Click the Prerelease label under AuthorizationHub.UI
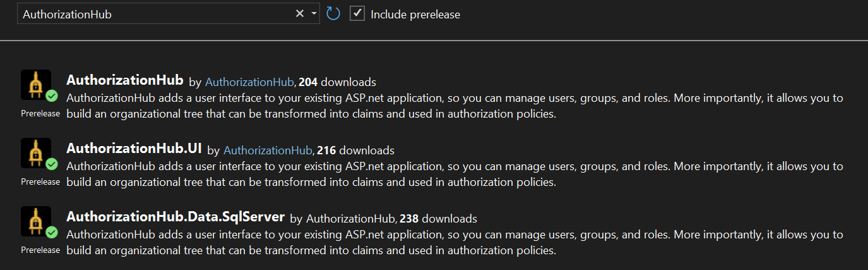 pos(40,181)
